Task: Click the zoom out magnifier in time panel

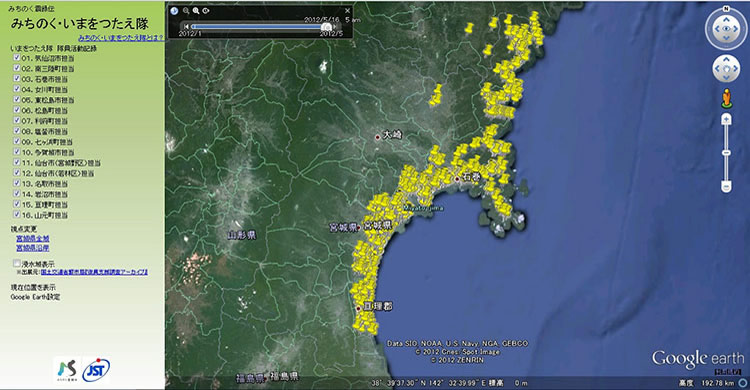Action: tap(186, 11)
